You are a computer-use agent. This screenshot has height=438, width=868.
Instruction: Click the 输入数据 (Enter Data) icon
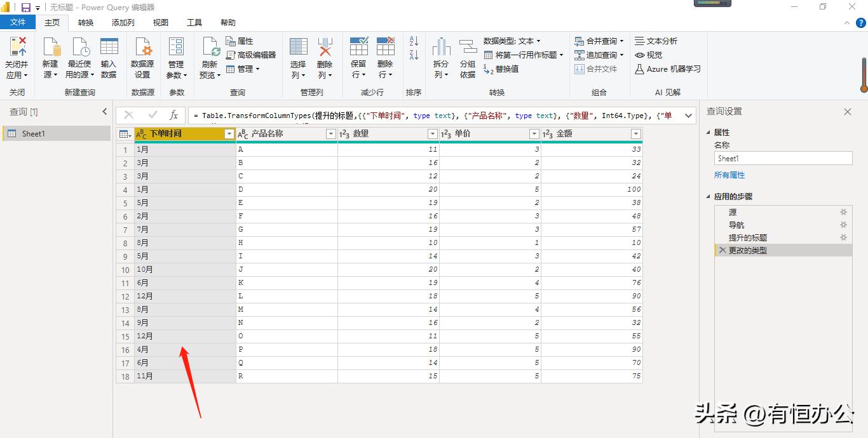click(x=109, y=56)
